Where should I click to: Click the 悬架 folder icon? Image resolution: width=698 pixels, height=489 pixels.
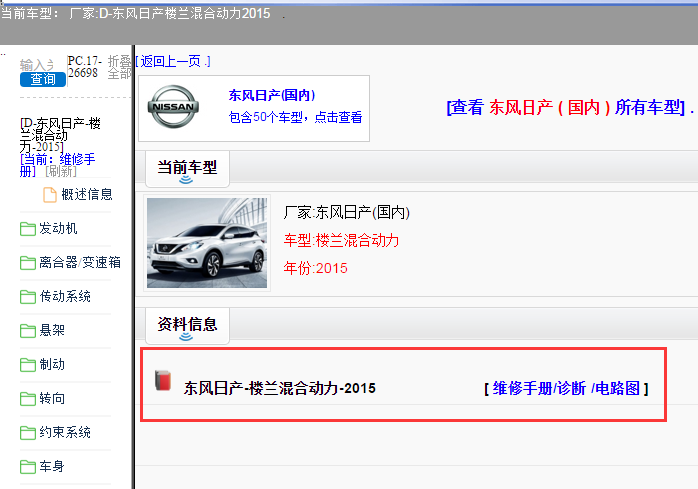coord(28,330)
